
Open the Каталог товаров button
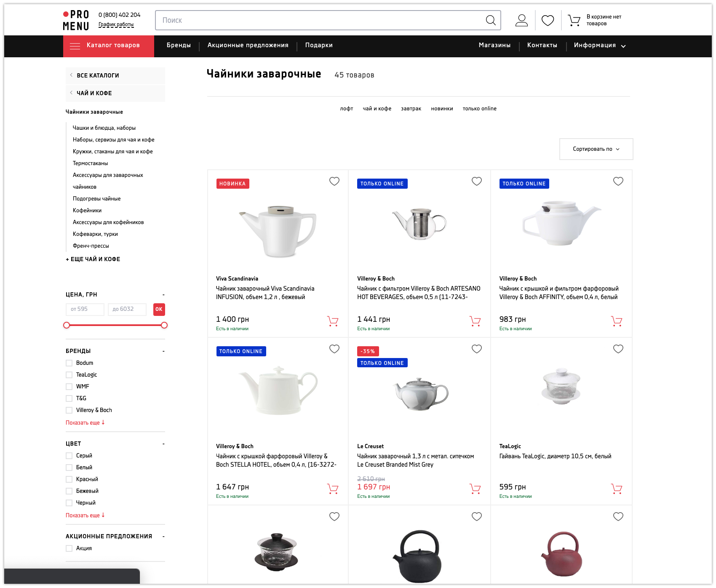(109, 46)
